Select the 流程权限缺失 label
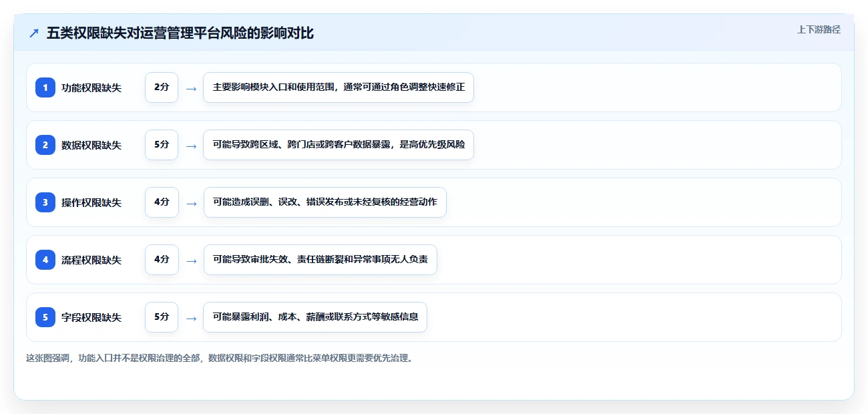The width and height of the screenshot is (868, 414). (91, 260)
